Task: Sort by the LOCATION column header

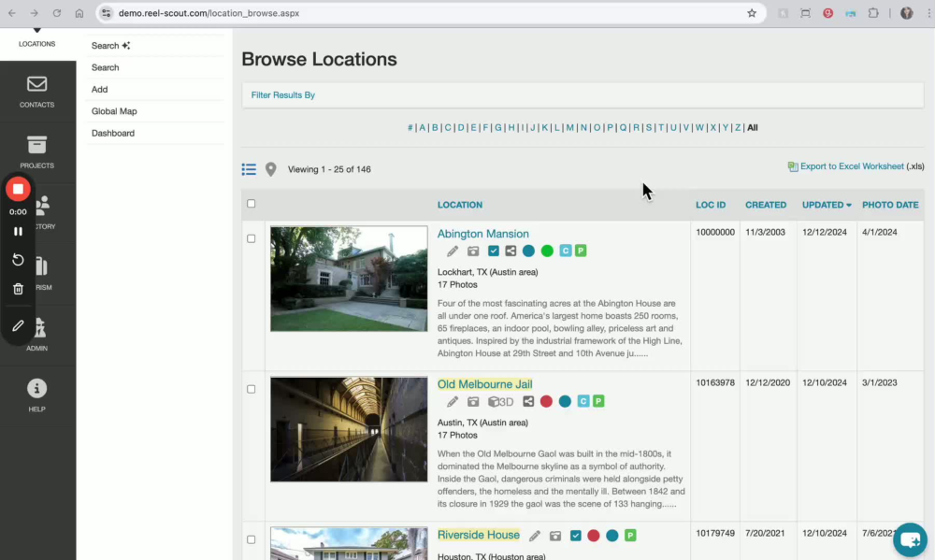Action: pos(460,205)
